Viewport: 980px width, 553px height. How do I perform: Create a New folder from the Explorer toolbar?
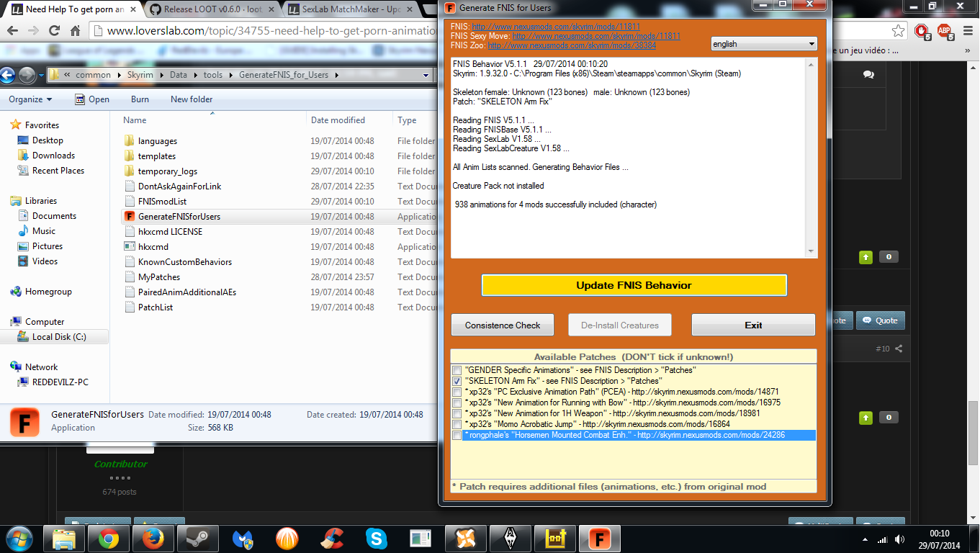(x=192, y=99)
